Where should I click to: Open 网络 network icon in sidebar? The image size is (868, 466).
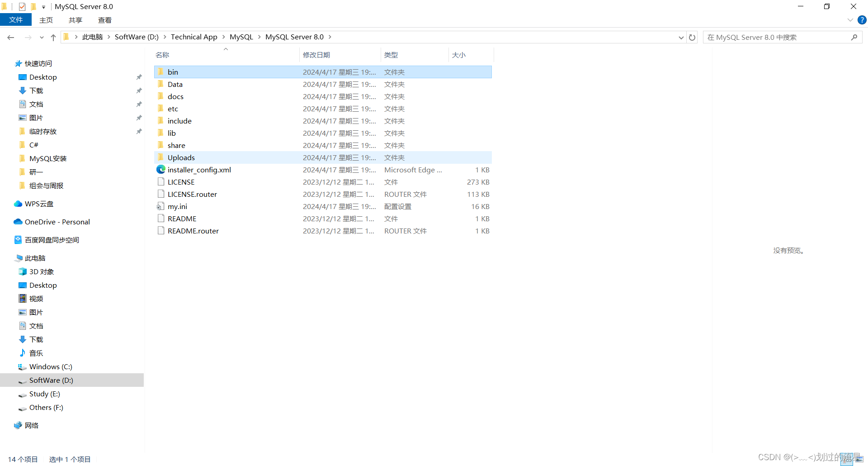[x=18, y=425]
